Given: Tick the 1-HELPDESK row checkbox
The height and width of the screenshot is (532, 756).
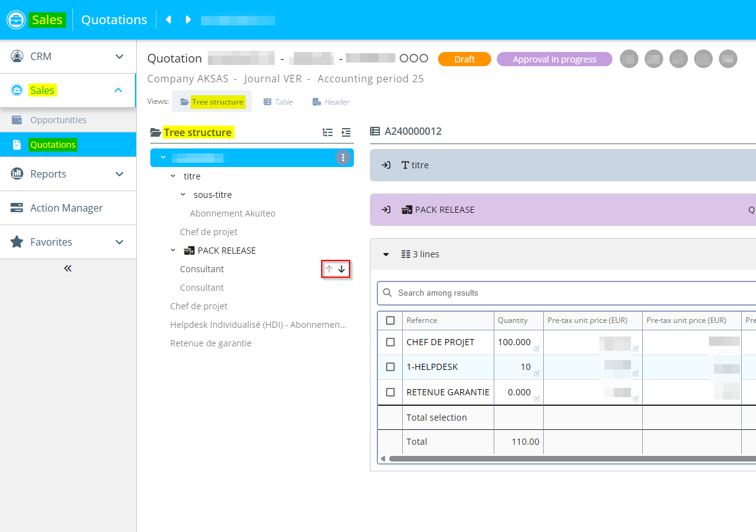Looking at the screenshot, I should (x=390, y=367).
